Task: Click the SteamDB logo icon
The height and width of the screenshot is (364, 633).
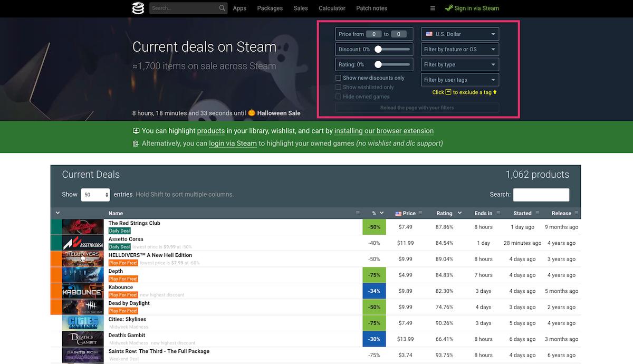Action: pos(138,8)
